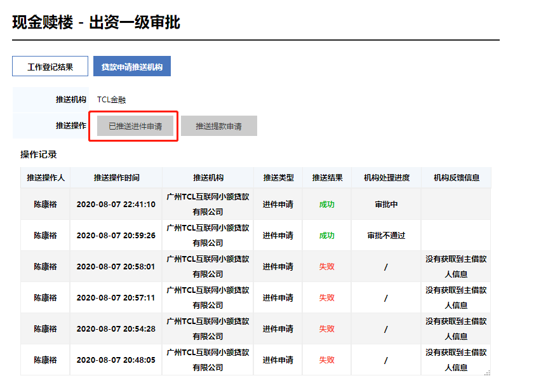Click 广州TCL互联网小额贷款有限公司 in the 20:57:11 row
Viewport: 534px width, 392px height.
coord(208,297)
